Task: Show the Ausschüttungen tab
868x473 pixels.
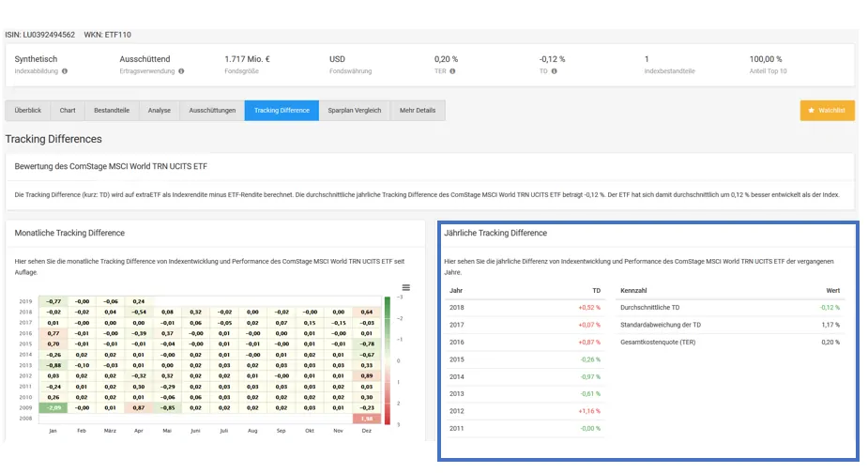Action: click(x=212, y=111)
